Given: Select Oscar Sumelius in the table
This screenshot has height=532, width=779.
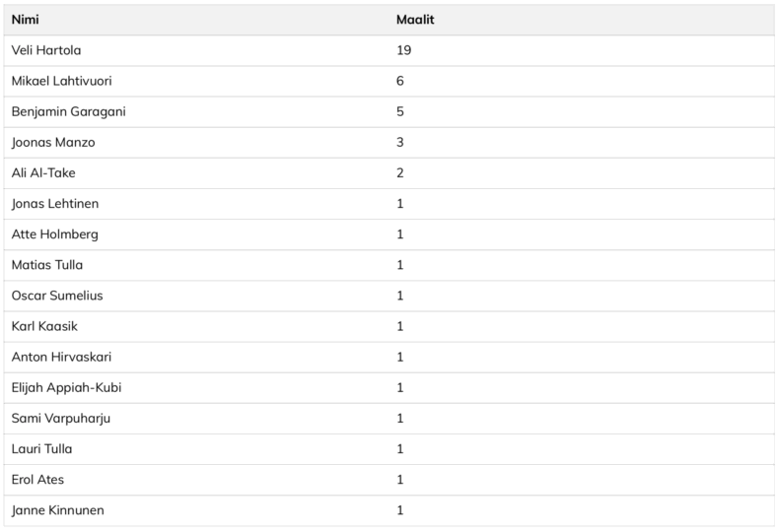Looking at the screenshot, I should coord(57,296).
